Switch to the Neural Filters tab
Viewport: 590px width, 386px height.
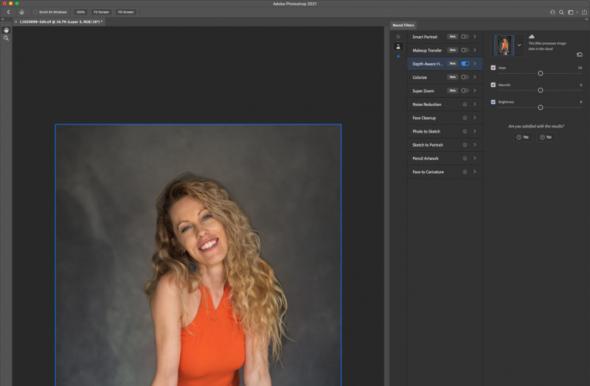tap(403, 25)
